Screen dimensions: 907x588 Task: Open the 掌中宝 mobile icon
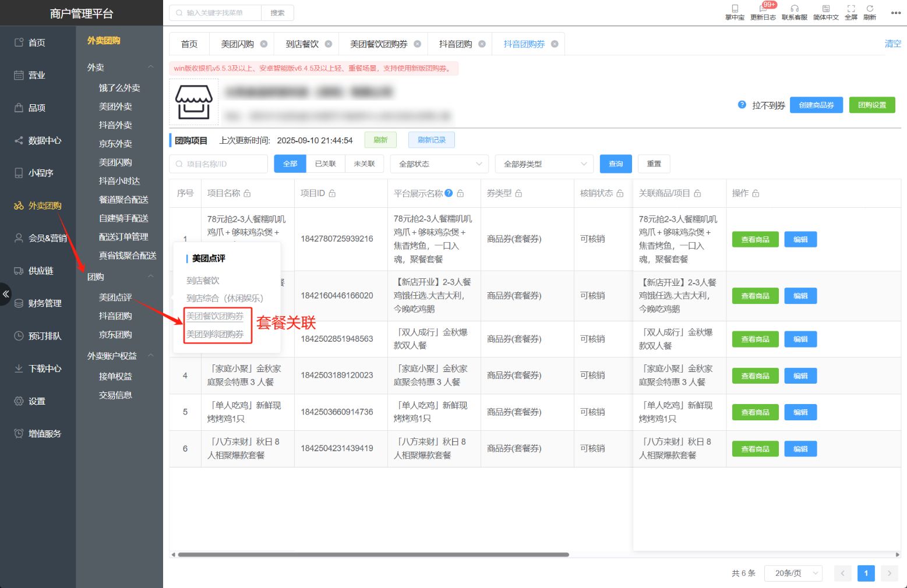[735, 9]
